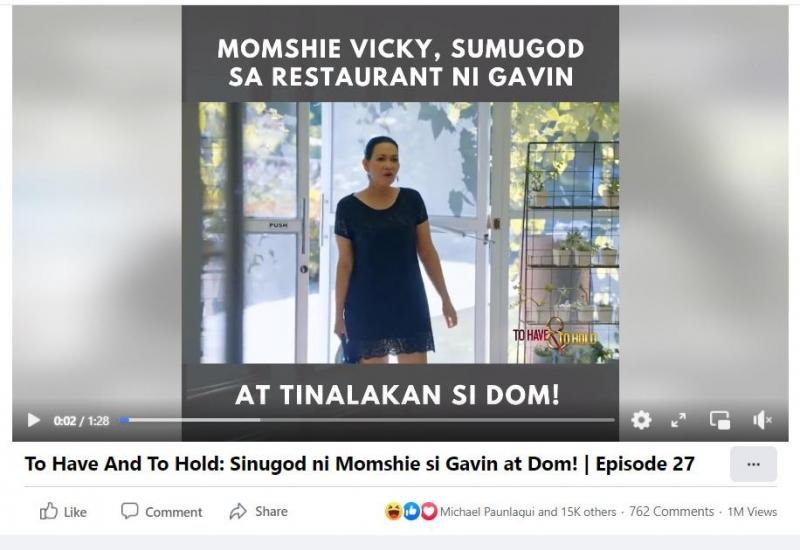The height and width of the screenshot is (550, 800).
Task: Share the video post
Action: point(258,511)
